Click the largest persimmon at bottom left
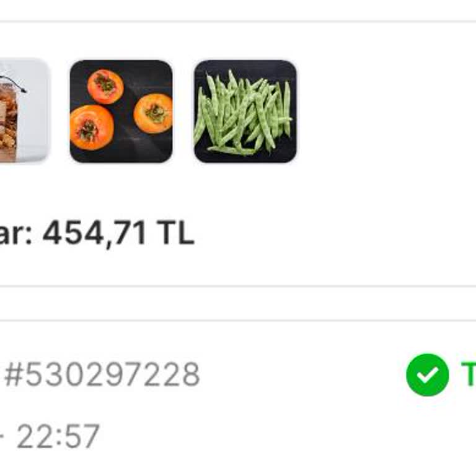The height and width of the screenshot is (476, 476). [x=92, y=128]
